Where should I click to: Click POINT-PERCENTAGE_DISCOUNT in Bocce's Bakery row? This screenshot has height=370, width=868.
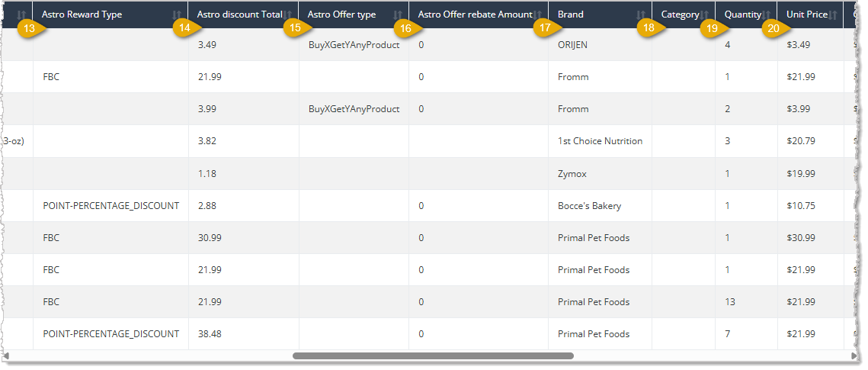(111, 205)
